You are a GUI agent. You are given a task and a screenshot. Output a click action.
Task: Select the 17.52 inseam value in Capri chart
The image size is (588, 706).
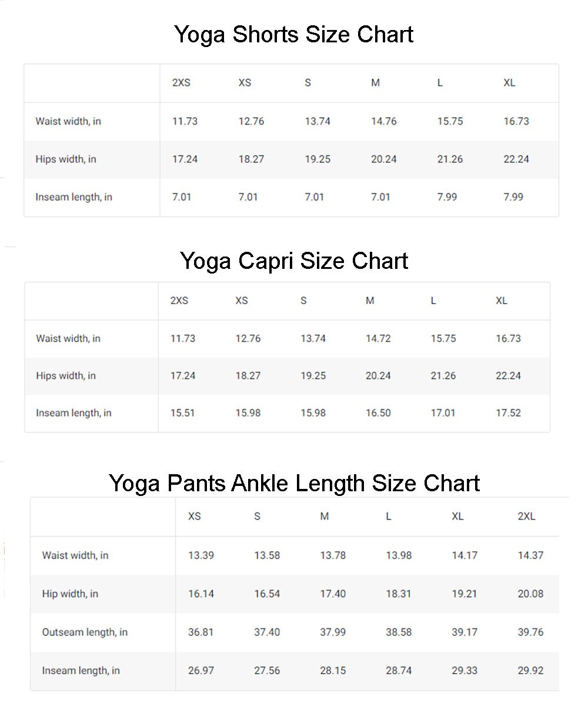coord(508,413)
